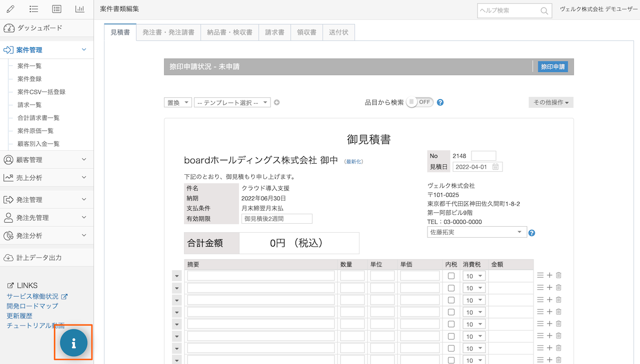Click add-row plus icon on first item row
This screenshot has width=640, height=364.
click(549, 275)
